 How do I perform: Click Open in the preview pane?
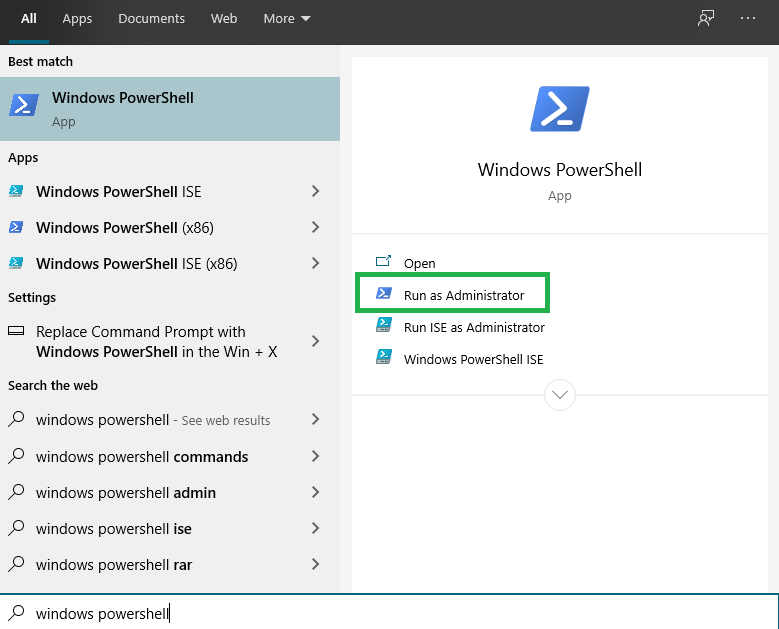[419, 263]
